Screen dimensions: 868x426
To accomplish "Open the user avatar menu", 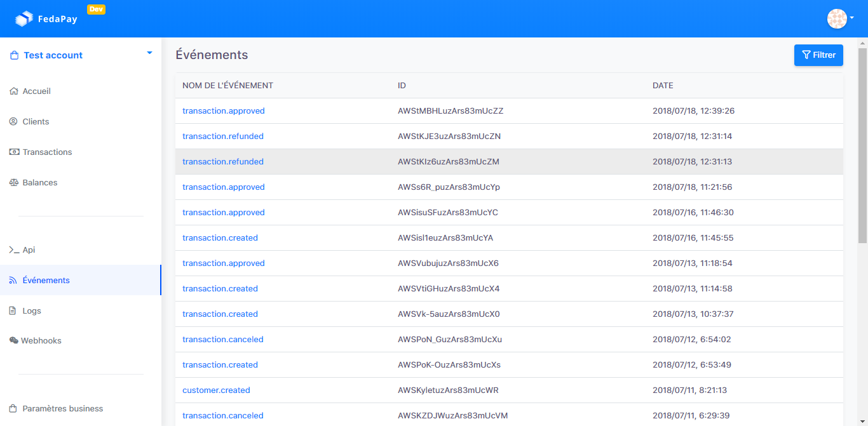I will pos(837,18).
